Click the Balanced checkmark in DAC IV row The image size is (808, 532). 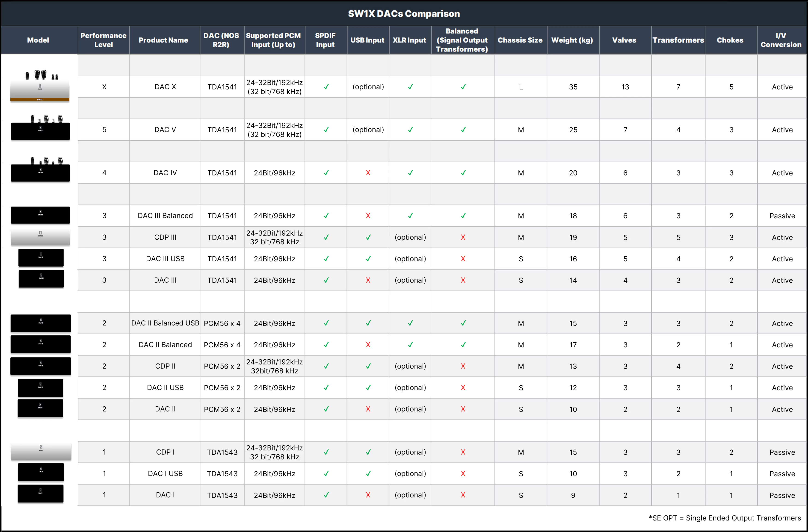pyautogui.click(x=463, y=173)
